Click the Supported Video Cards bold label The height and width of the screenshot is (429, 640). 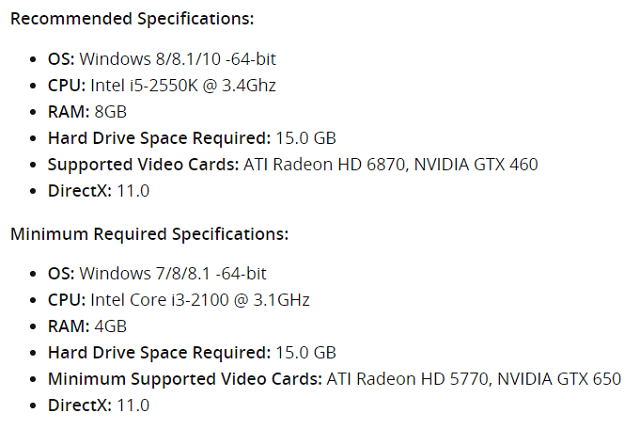pyautogui.click(x=143, y=164)
